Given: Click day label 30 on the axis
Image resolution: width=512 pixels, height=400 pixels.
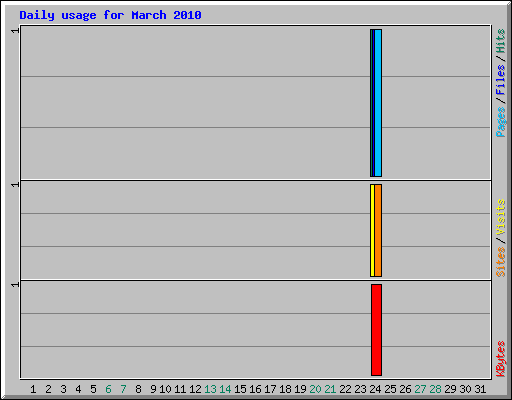Looking at the screenshot, I should [465, 389].
